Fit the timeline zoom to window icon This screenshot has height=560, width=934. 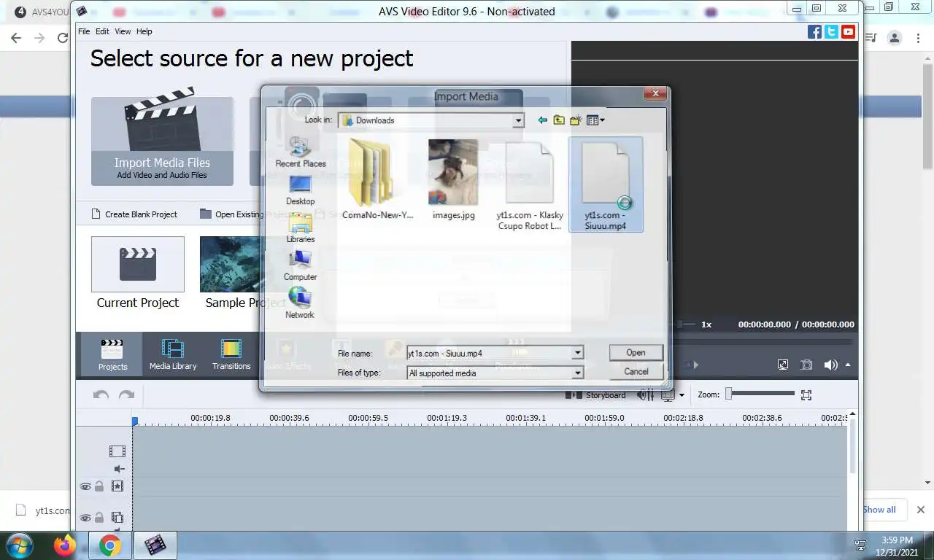click(806, 395)
